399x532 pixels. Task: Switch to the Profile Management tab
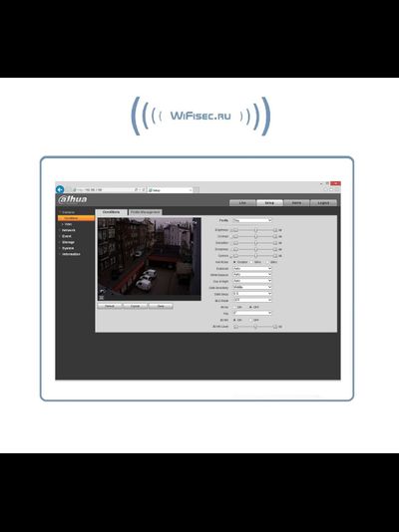[x=145, y=212]
